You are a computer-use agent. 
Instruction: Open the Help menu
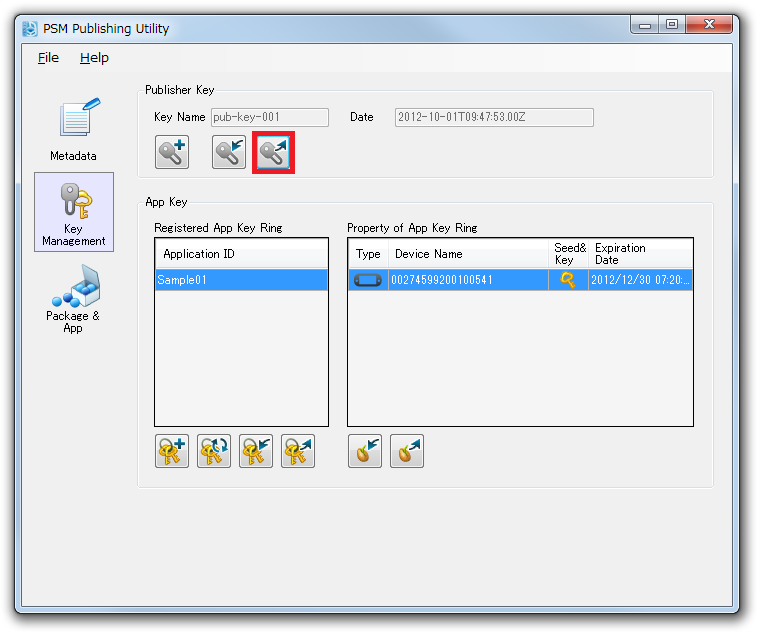pyautogui.click(x=94, y=58)
